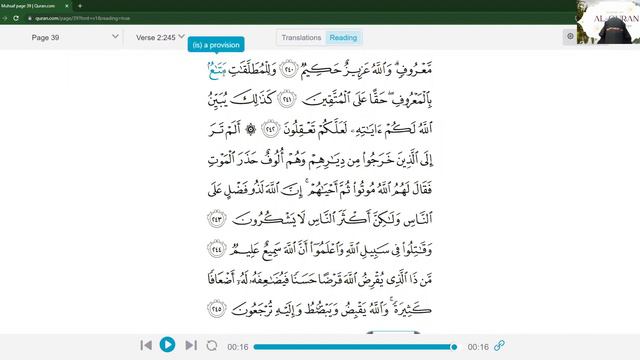Click the webcam video thumbnail
This screenshot has width=640, height=360.
[x=608, y=22]
